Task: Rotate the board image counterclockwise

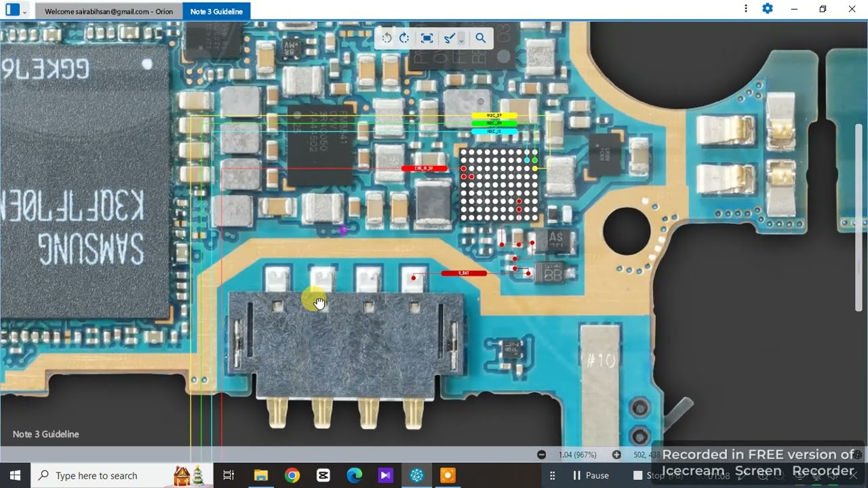Action: point(387,38)
